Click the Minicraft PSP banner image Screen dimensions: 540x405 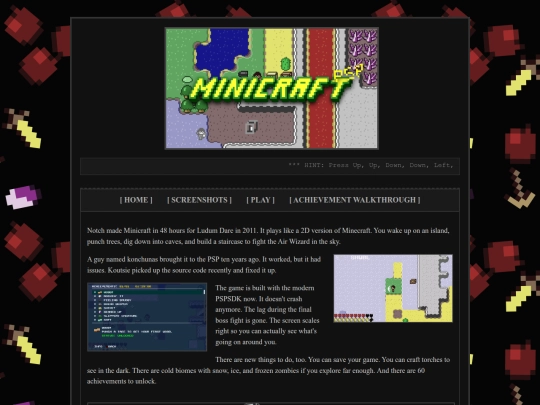click(272, 88)
